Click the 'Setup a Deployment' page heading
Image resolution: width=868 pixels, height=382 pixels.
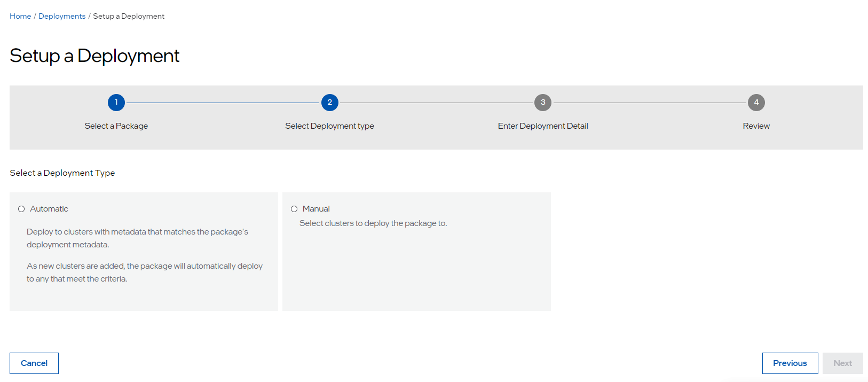[x=94, y=56]
